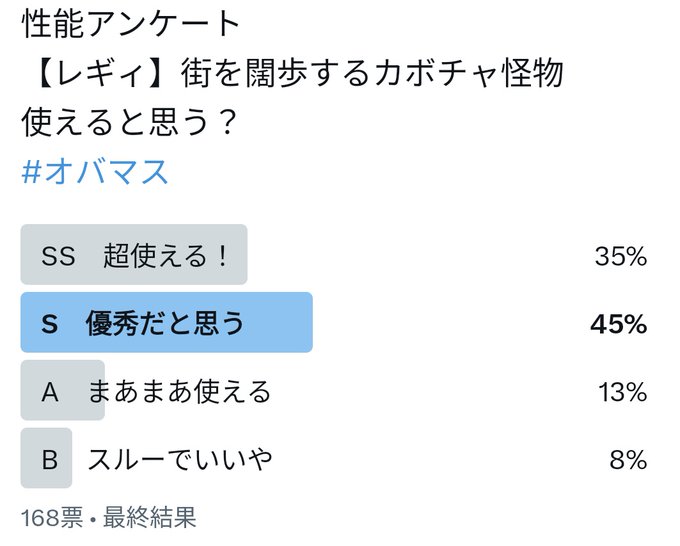Click the gray box behind letter A
The image size is (680, 546).
tap(62, 390)
